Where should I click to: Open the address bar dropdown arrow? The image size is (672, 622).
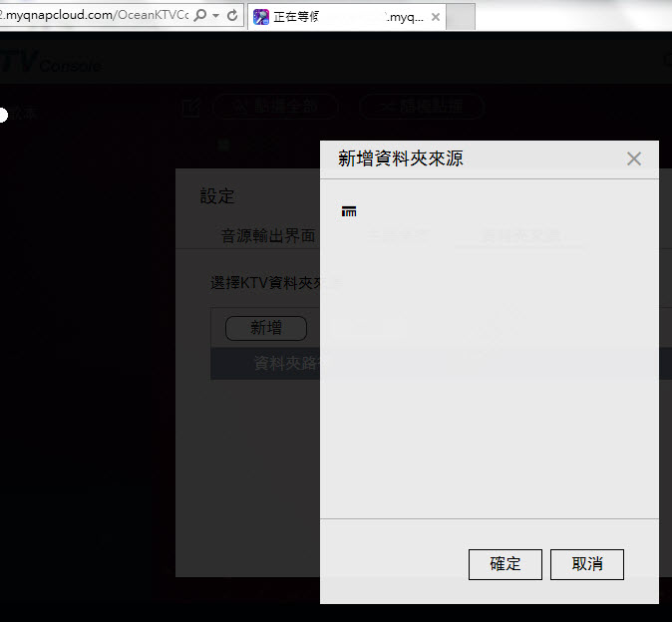[x=216, y=16]
